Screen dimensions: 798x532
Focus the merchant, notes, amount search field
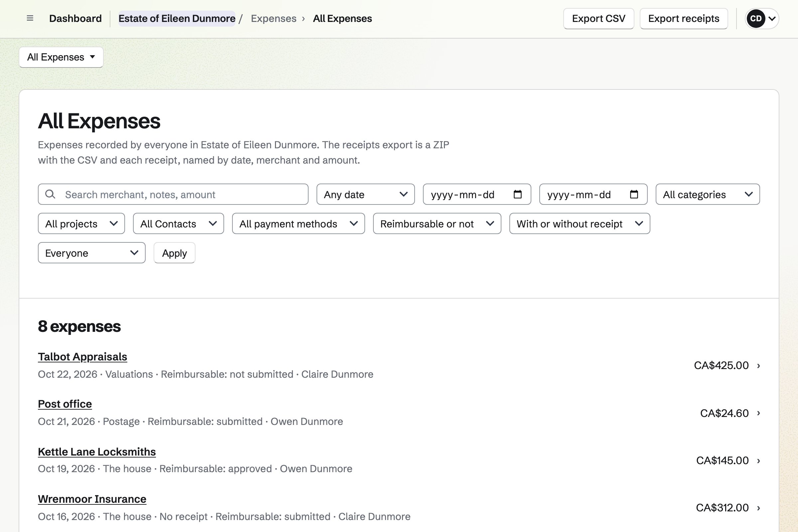(173, 195)
